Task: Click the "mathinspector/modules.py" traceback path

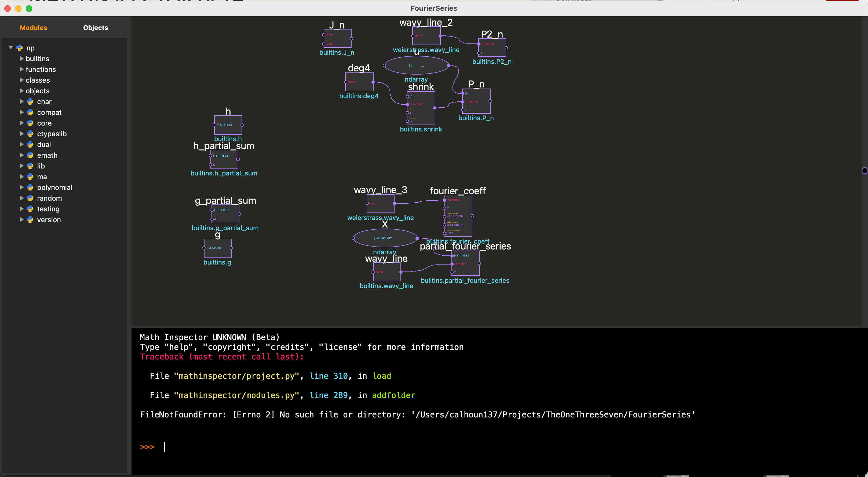Action: click(x=236, y=395)
